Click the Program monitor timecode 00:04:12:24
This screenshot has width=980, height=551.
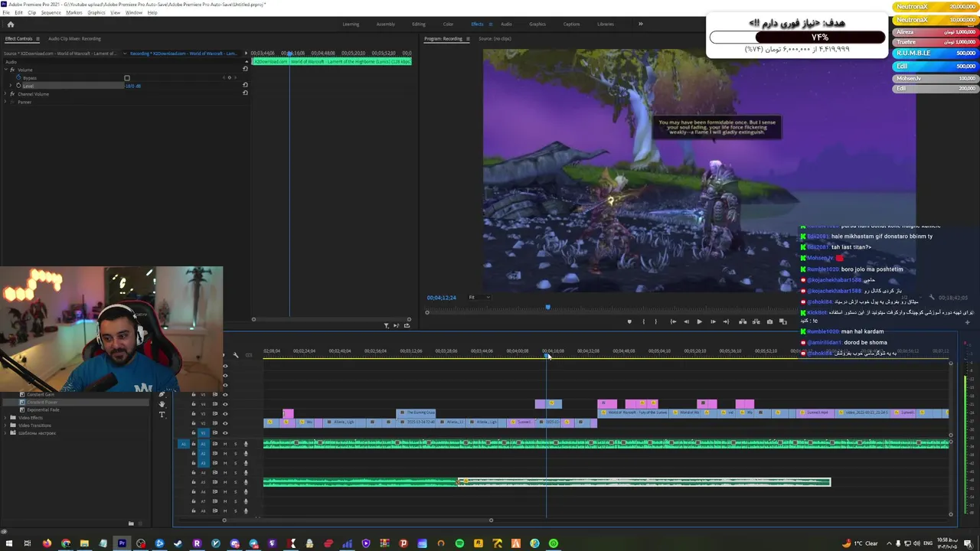click(x=442, y=297)
